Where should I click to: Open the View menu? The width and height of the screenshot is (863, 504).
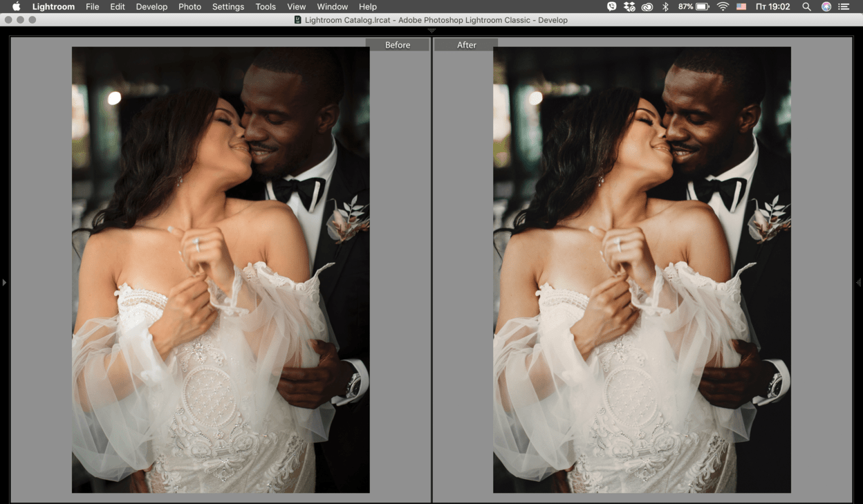coord(296,6)
